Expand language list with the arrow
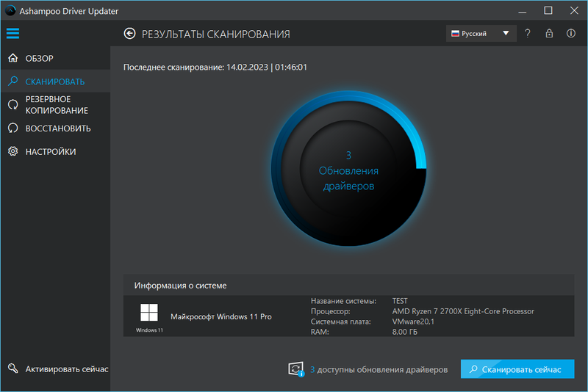The image size is (588, 392). click(x=506, y=33)
